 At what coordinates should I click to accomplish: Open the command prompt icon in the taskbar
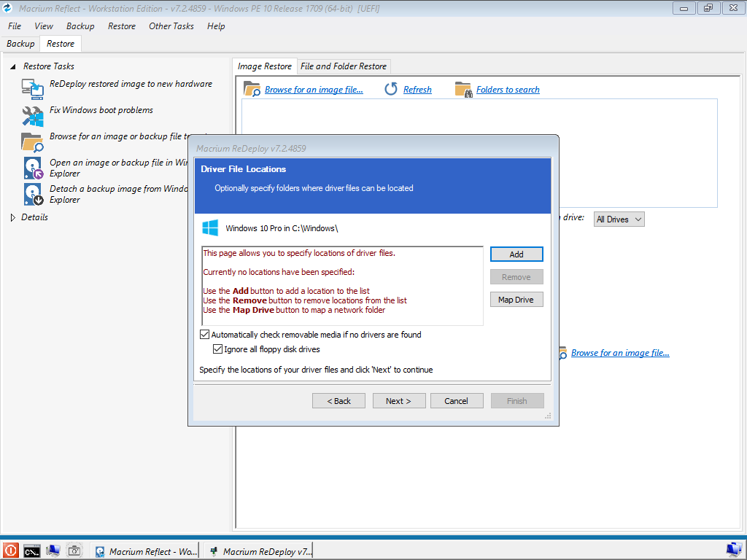[32, 551]
